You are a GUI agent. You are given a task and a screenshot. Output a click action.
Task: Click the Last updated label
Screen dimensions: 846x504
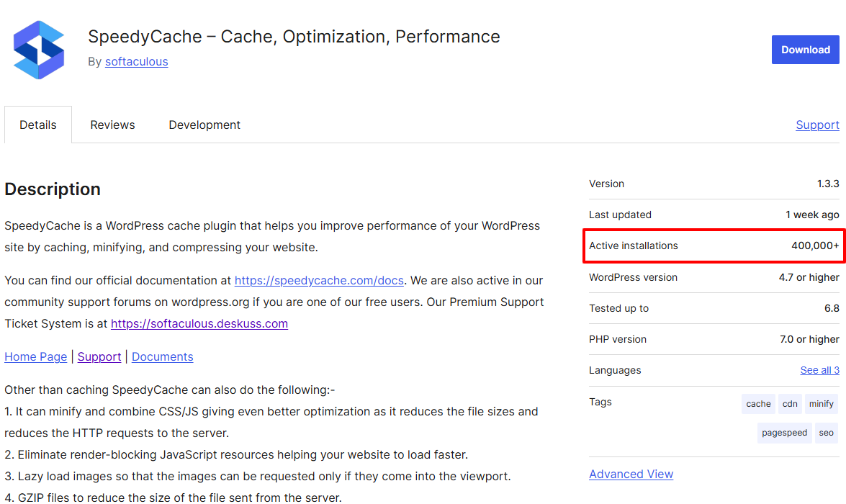point(620,215)
